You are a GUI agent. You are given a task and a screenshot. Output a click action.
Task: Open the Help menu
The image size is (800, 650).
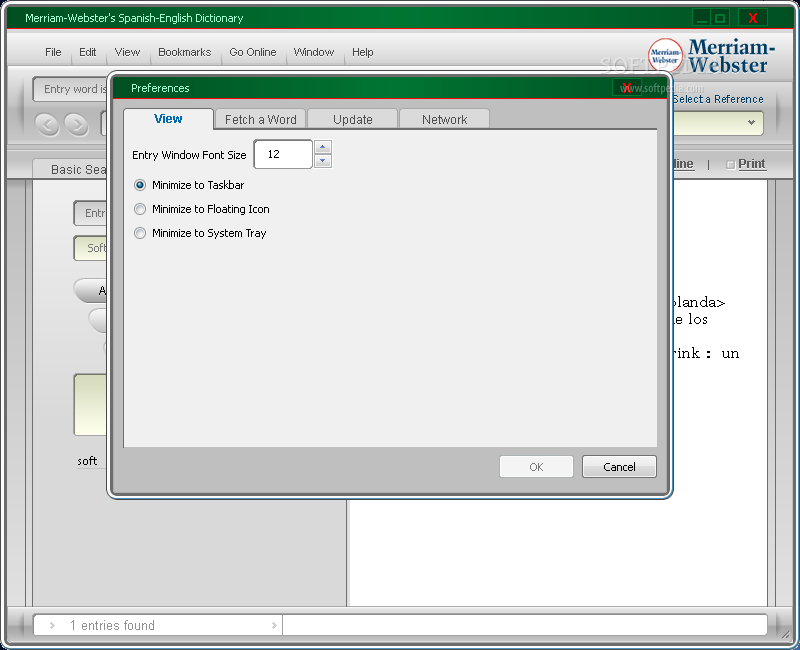pos(362,52)
